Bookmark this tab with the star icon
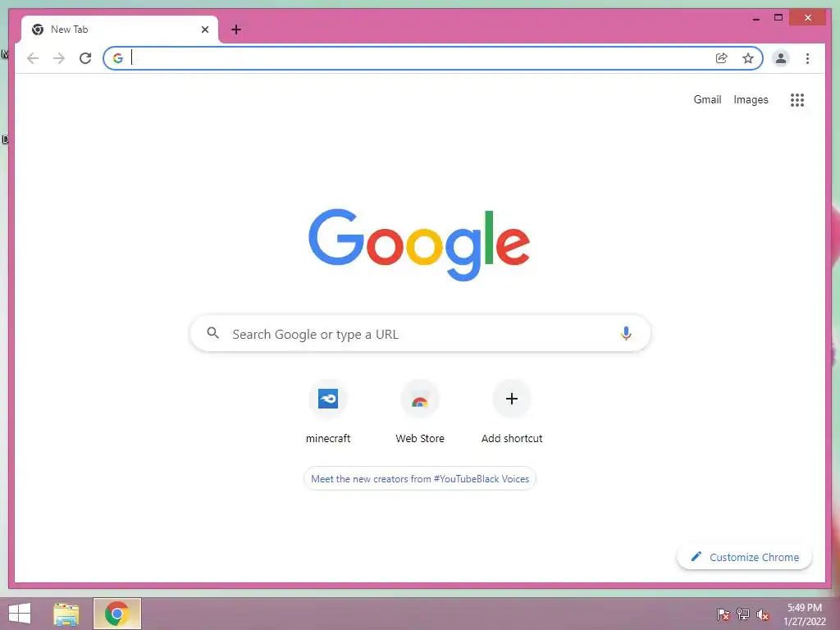Screen dimensions: 840x630 click(x=748, y=58)
